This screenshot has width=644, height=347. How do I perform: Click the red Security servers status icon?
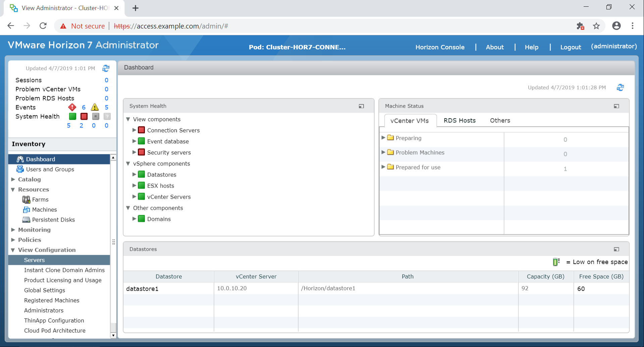(142, 152)
